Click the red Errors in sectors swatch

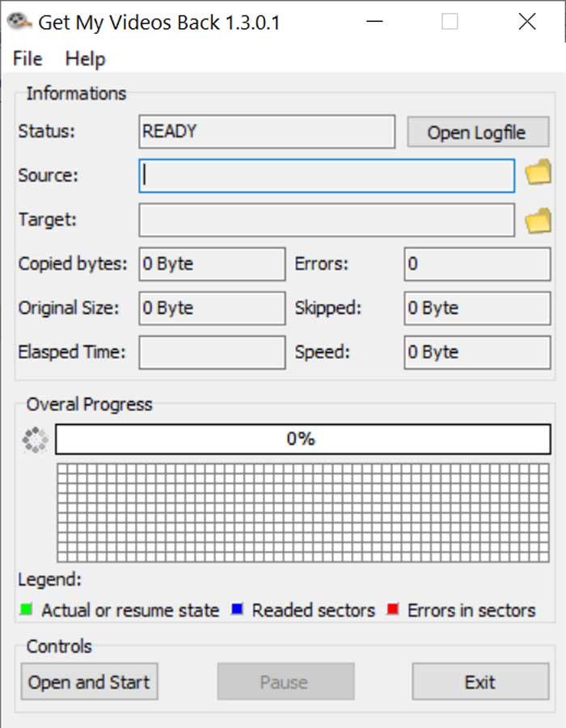pyautogui.click(x=393, y=609)
